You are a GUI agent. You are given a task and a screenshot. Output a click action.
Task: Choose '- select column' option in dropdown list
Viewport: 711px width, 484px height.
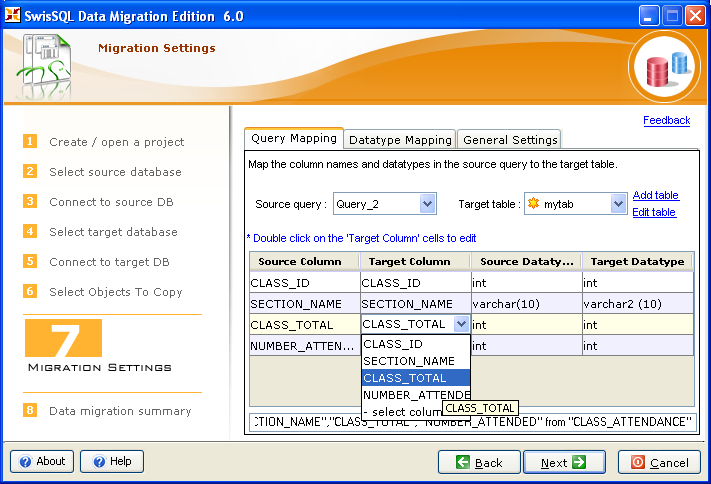tap(402, 412)
